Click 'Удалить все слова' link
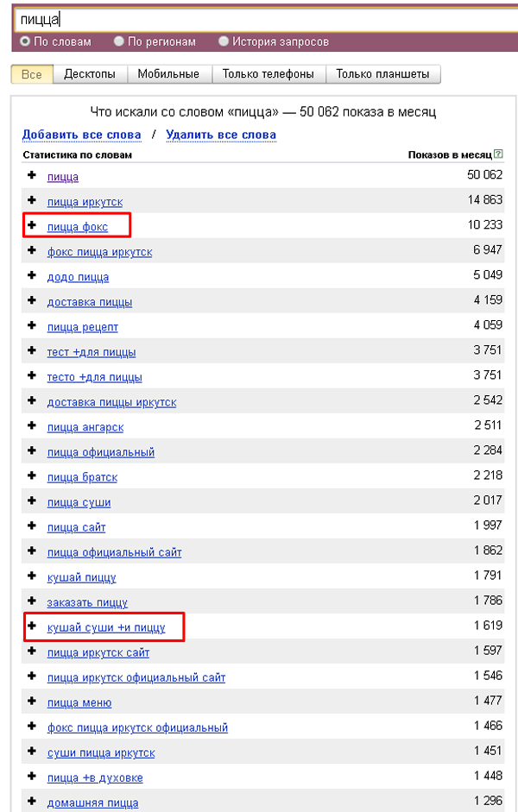The height and width of the screenshot is (812, 518). (x=221, y=135)
